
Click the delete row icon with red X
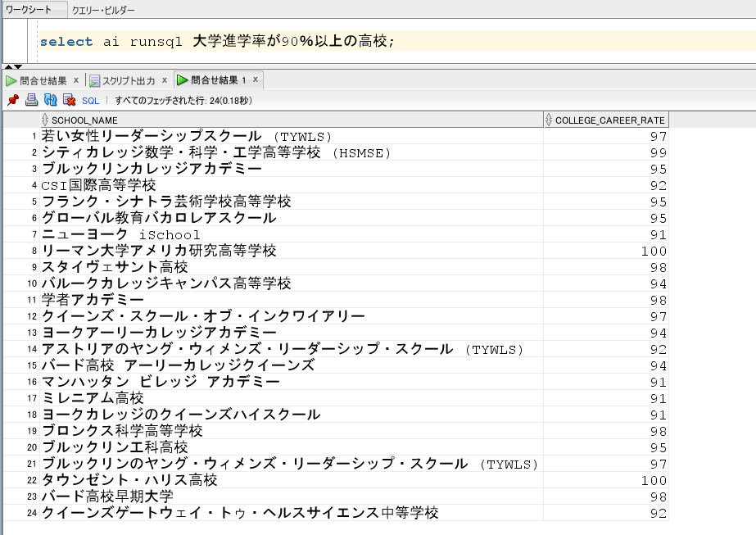(69, 100)
